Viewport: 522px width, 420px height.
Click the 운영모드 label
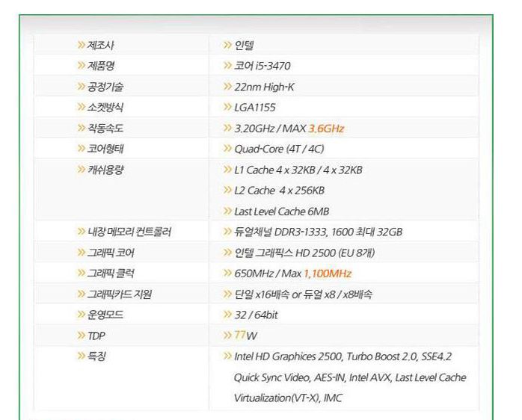[x=105, y=315]
